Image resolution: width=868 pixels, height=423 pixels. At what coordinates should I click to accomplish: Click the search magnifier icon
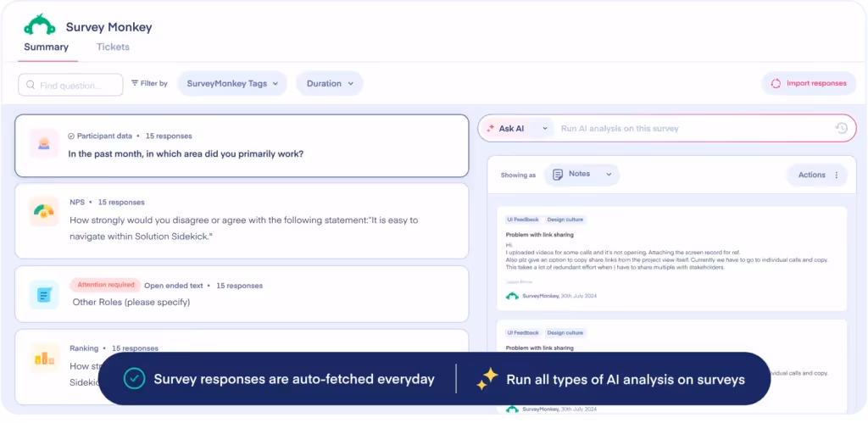(31, 86)
